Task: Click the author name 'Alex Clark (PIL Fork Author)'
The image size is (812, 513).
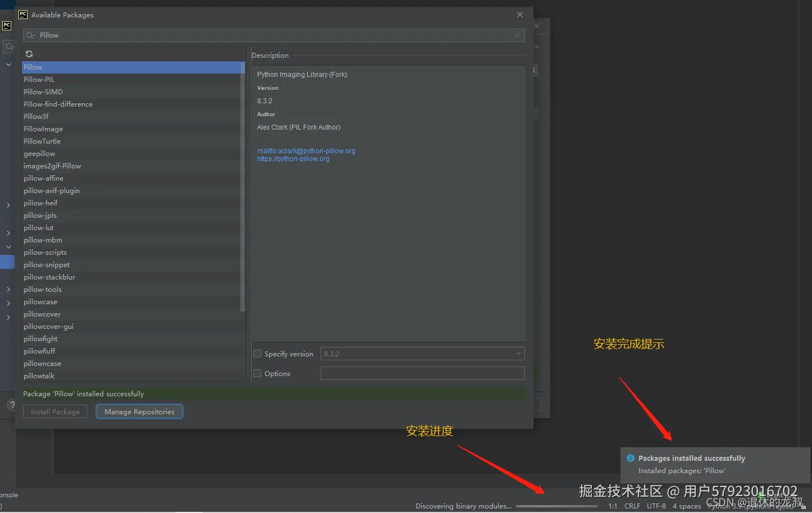Action: coord(299,127)
